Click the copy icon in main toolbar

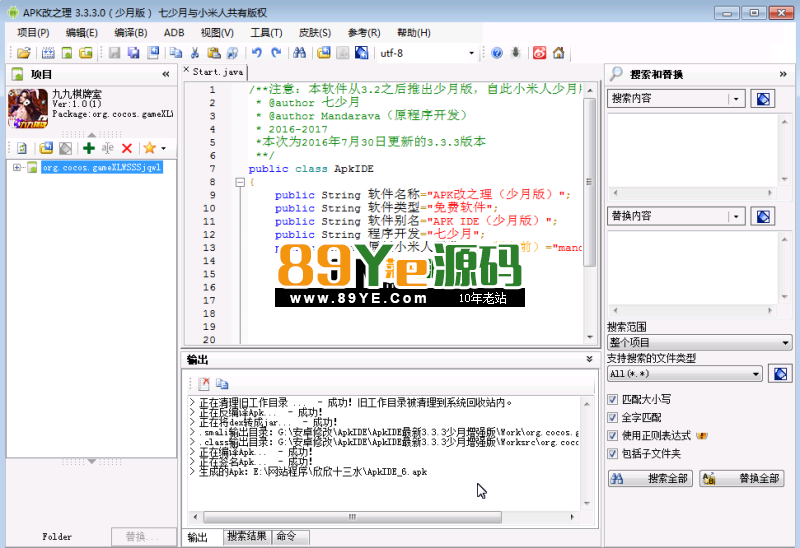coord(176,53)
